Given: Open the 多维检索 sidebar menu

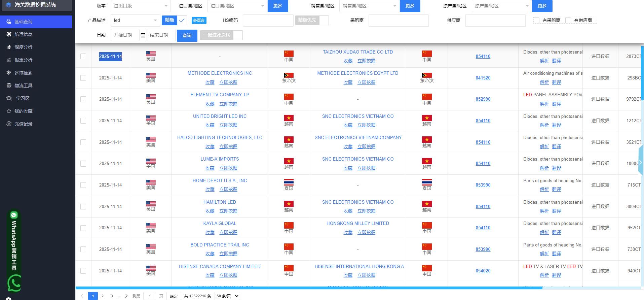Looking at the screenshot, I should point(24,73).
